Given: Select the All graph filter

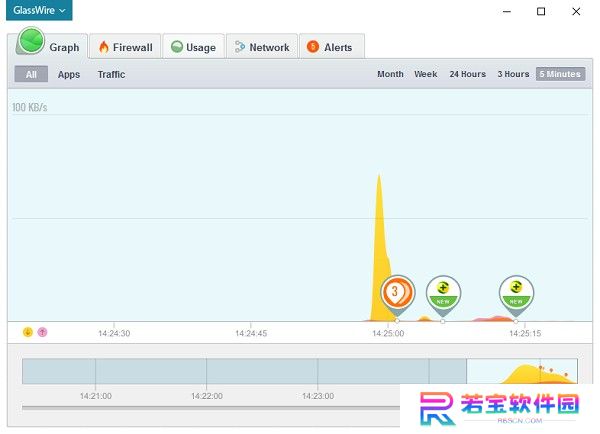Looking at the screenshot, I should point(31,74).
